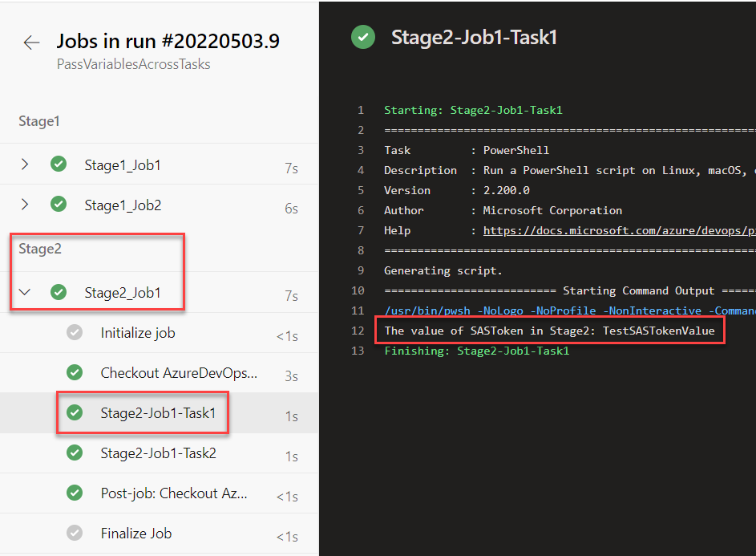Click the large green success icon in the log header

[363, 37]
